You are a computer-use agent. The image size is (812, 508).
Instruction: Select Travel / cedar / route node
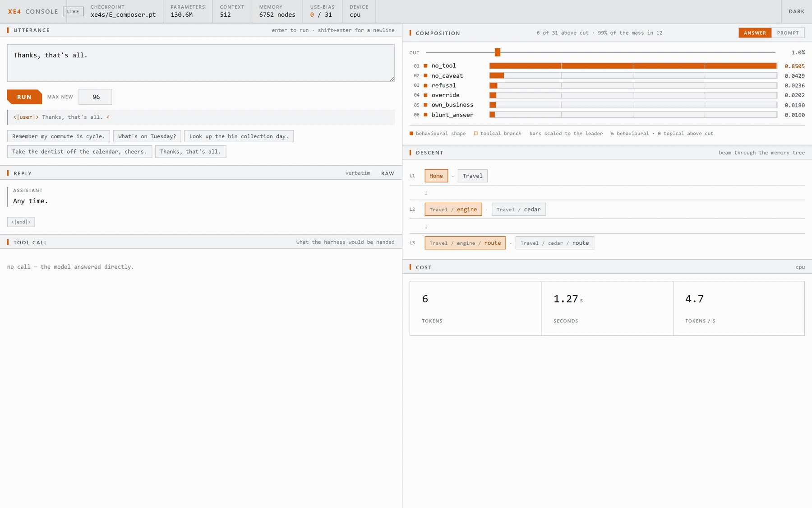[554, 243]
